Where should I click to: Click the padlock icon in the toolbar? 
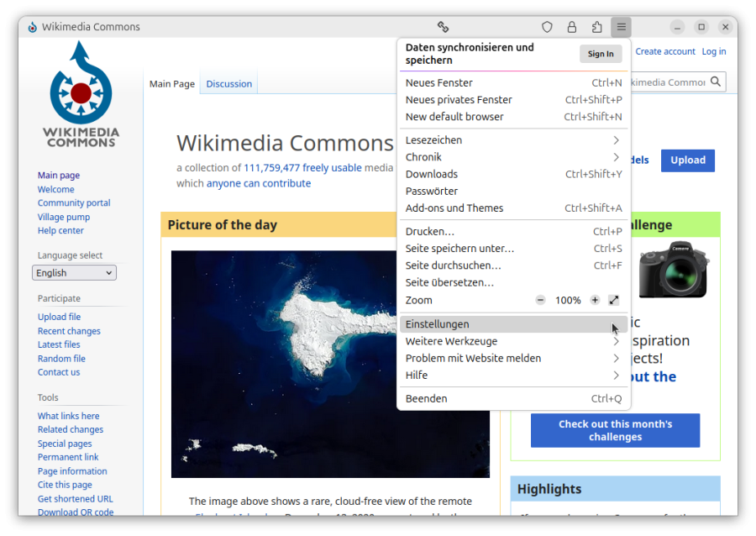point(572,27)
